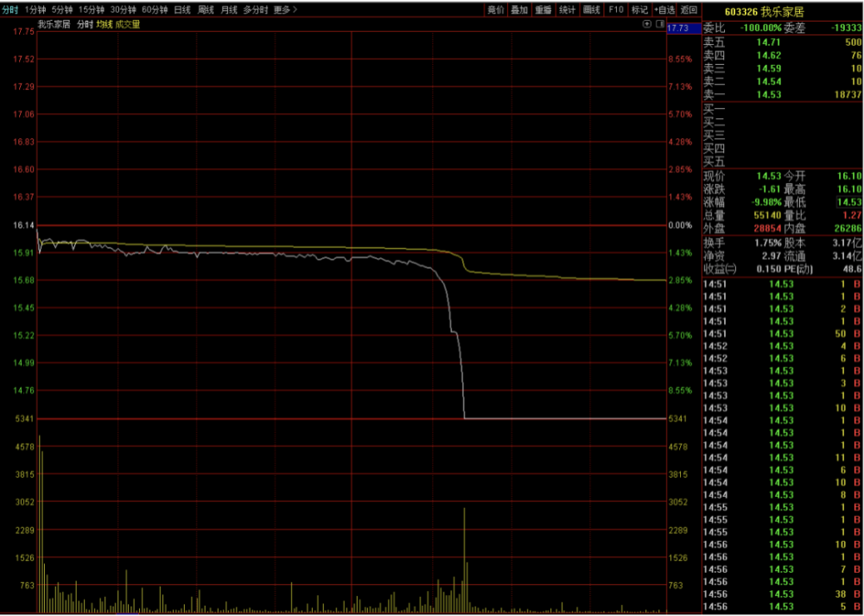Add stock via +自选 button
The width and height of the screenshot is (864, 616).
[x=664, y=10]
